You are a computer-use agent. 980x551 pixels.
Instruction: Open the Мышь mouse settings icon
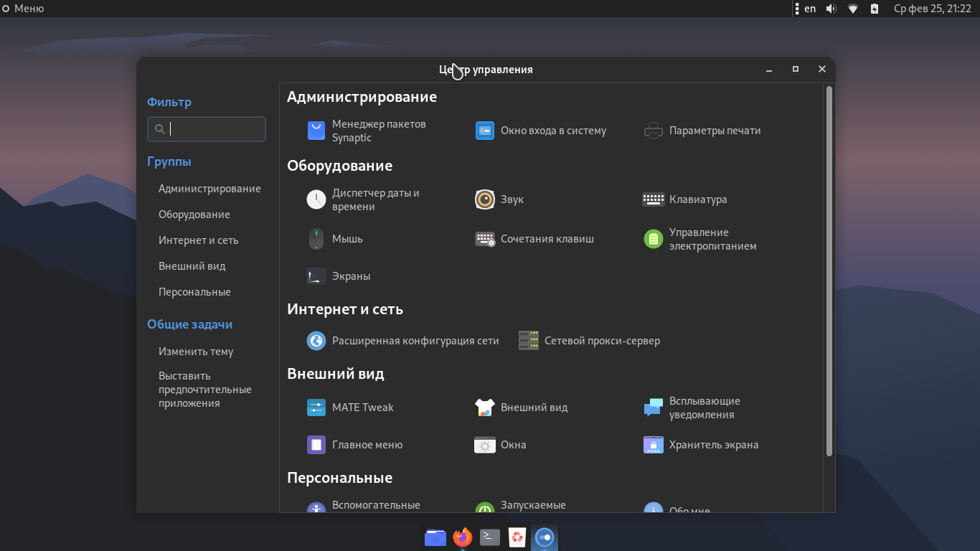[316, 239]
